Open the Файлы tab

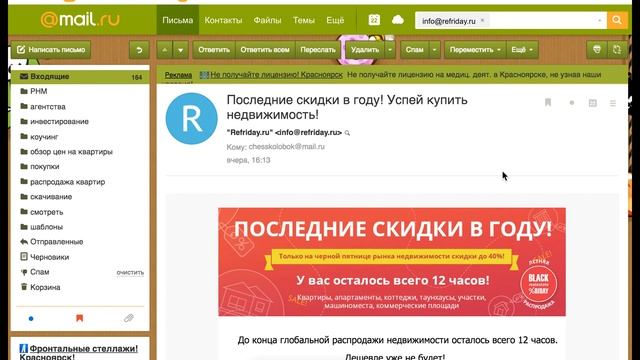point(267,20)
